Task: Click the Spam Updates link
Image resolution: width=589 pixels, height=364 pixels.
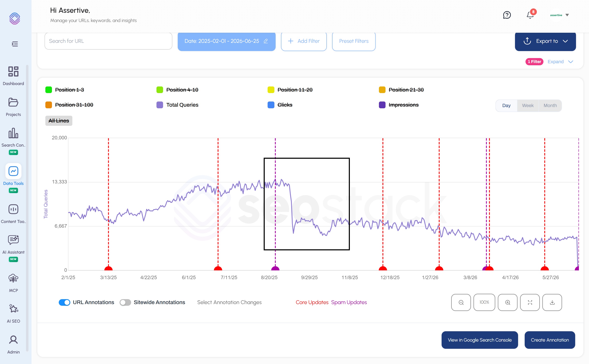Action: (349, 302)
